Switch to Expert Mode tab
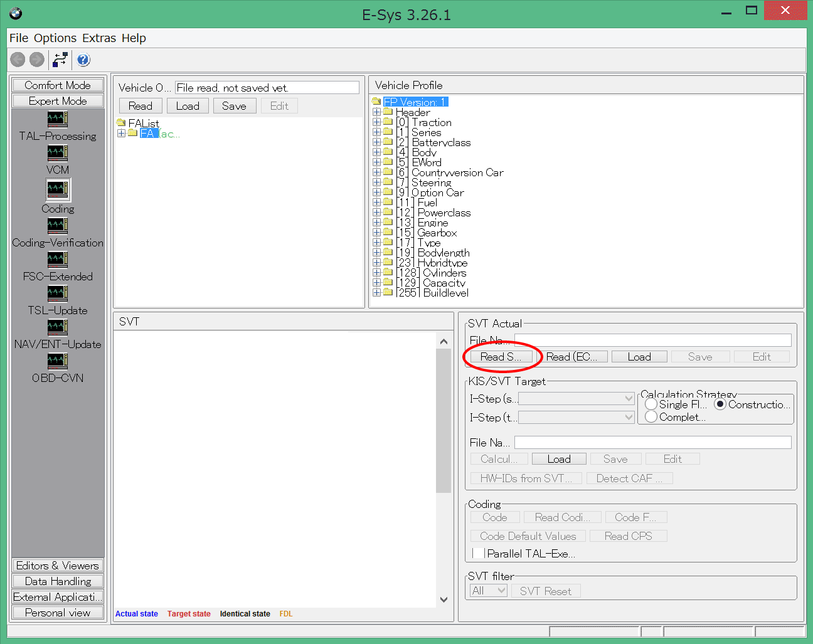Viewport: 813px width, 644px height. pos(58,101)
